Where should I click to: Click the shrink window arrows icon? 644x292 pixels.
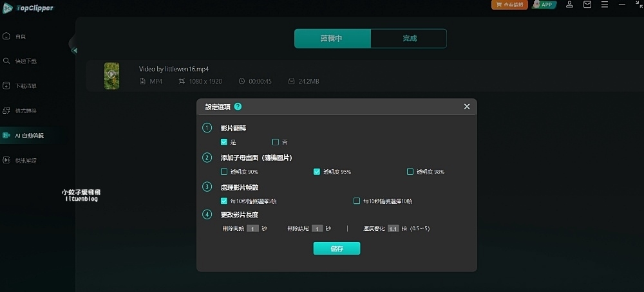[x=638, y=4]
